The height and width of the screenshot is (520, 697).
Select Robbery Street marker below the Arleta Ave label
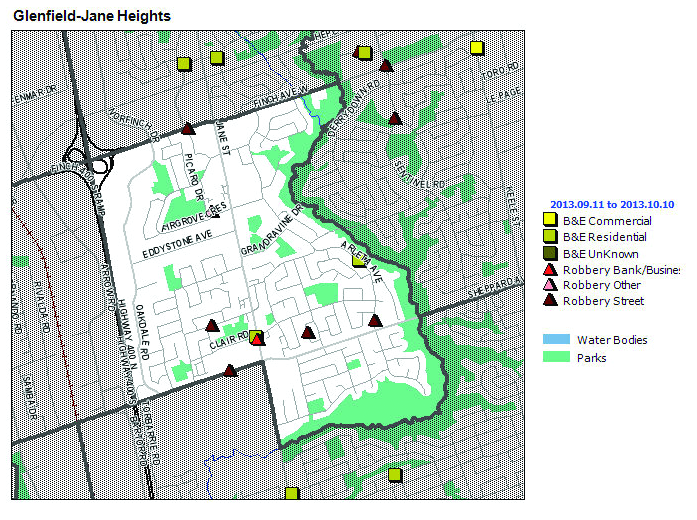[375, 320]
